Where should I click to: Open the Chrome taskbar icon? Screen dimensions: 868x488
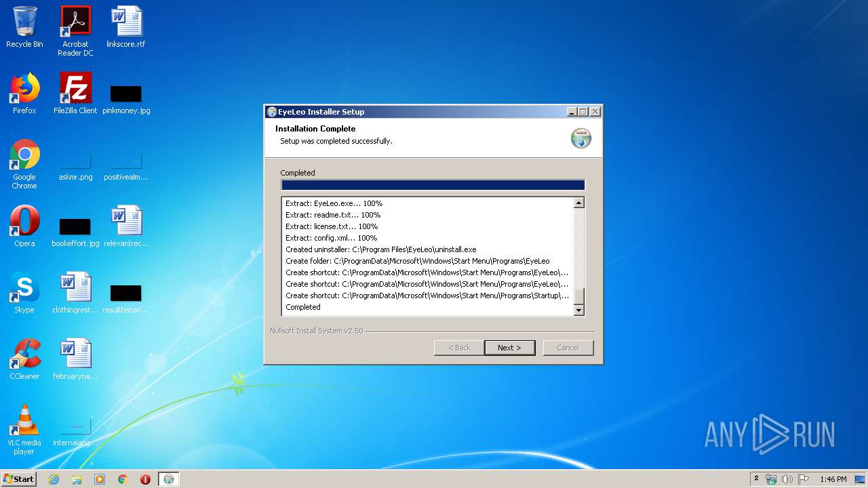[x=123, y=479]
